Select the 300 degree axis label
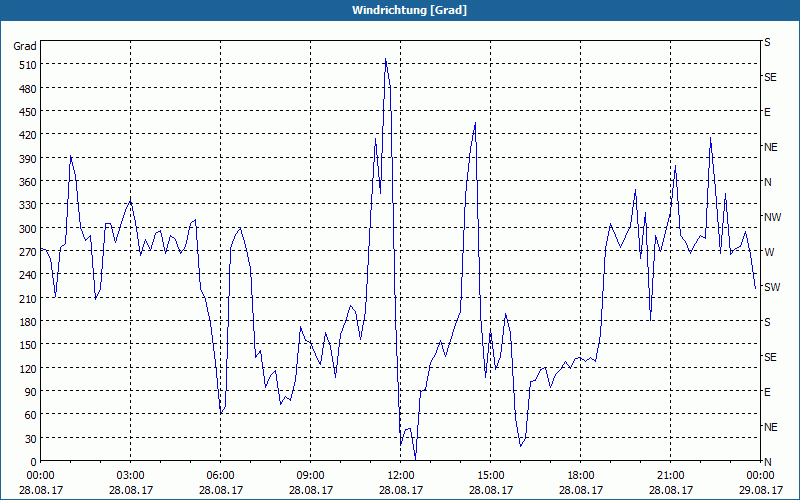 27,229
